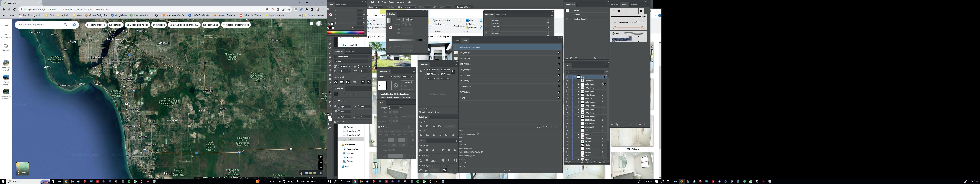This screenshot has width=980, height=184.
Task: Click the CMYK color spectrum bar
Action: tap(345, 32)
